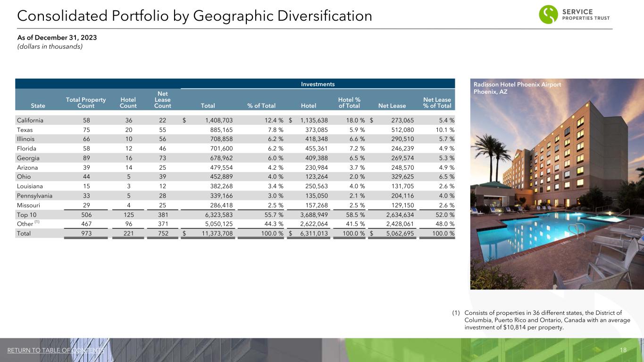Select the slide title 'Consolidated Portfolio by Geographic Diversification'

pyautogui.click(x=194, y=16)
